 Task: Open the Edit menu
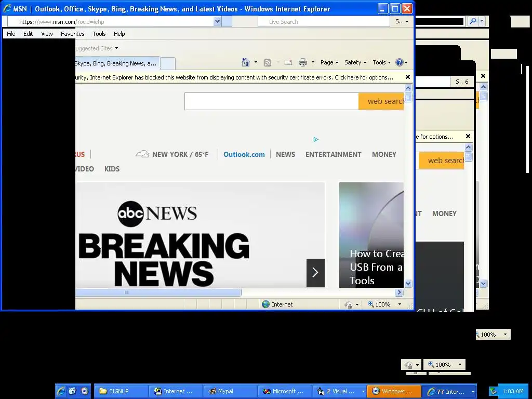[28, 34]
